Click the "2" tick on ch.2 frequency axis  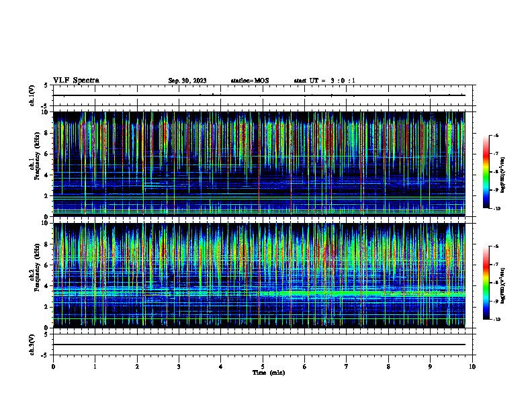(47, 307)
